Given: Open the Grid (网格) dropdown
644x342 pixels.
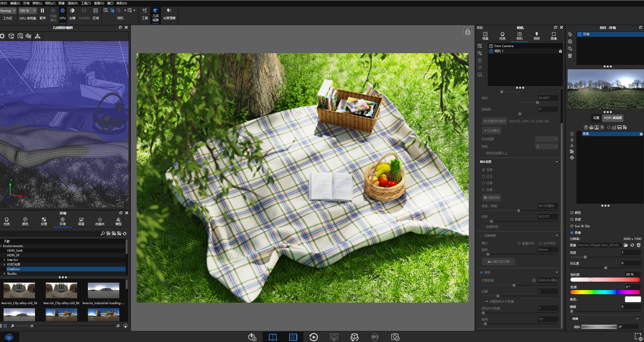Looking at the screenshot, I should [x=546, y=146].
